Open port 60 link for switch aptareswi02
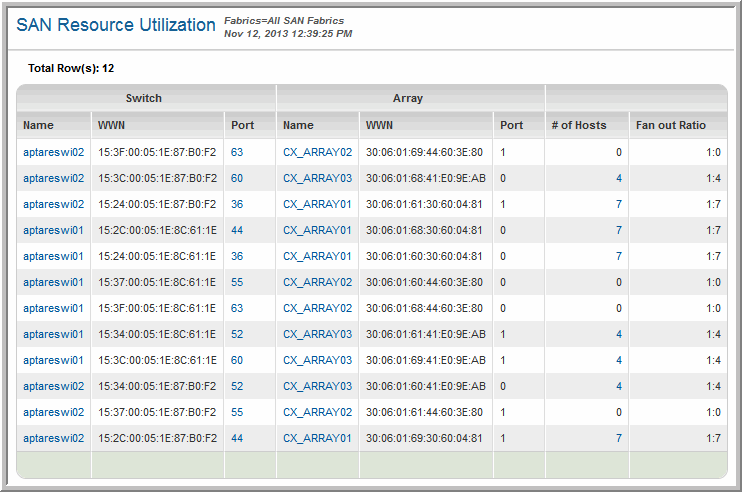 click(x=237, y=178)
